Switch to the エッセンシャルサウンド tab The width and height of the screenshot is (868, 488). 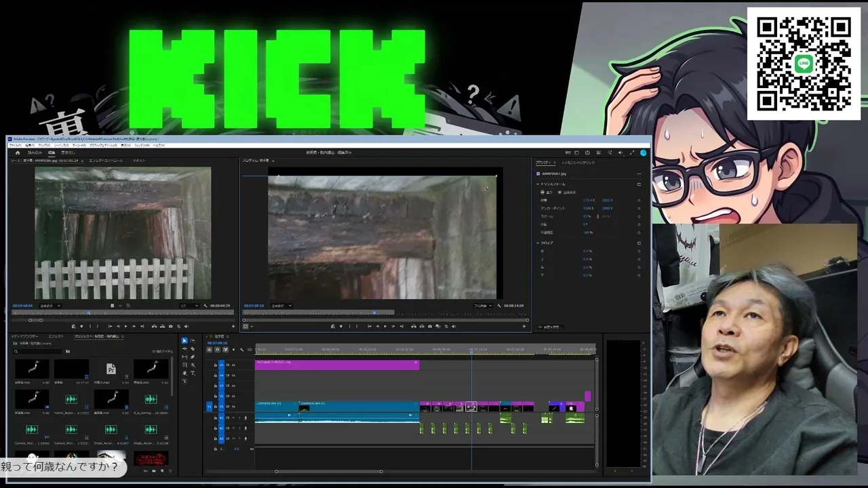pos(578,163)
